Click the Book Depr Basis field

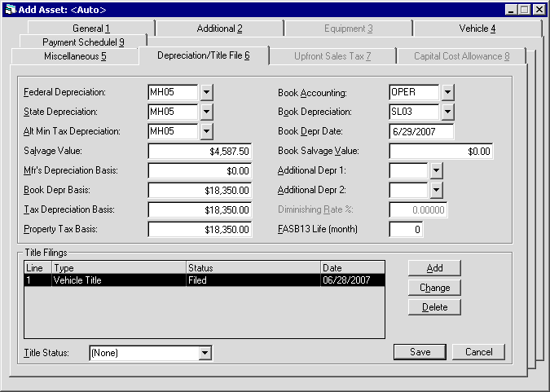point(200,191)
